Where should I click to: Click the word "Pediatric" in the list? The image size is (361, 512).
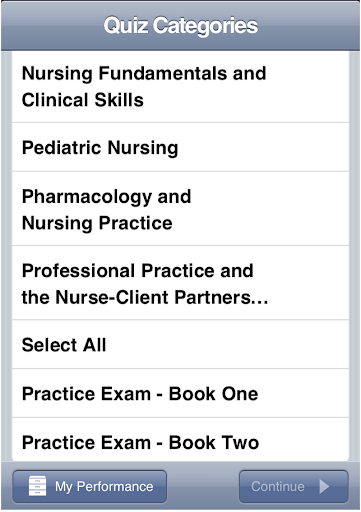[61, 147]
